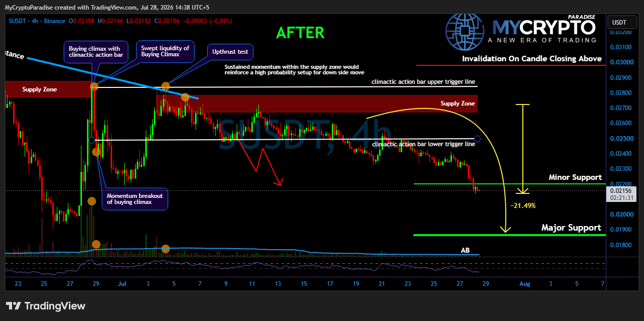The image size is (644, 321).
Task: Click the "11" date on time axis
Action: coord(252,284)
